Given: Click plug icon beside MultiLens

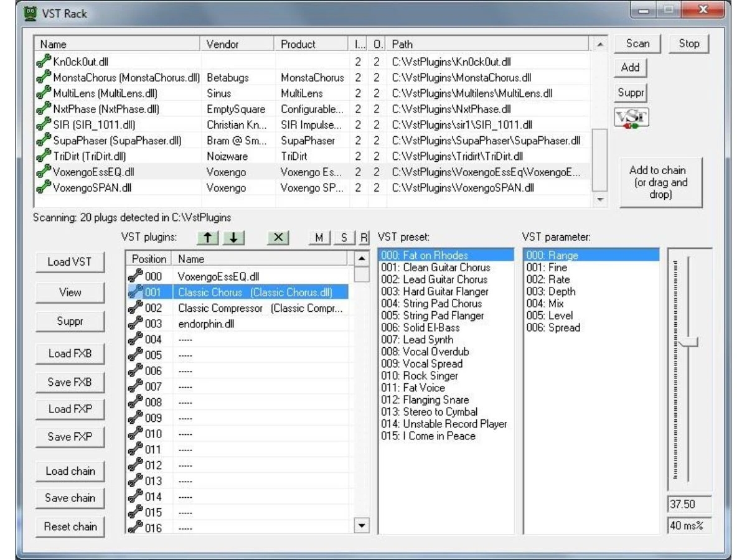Looking at the screenshot, I should point(43,93).
